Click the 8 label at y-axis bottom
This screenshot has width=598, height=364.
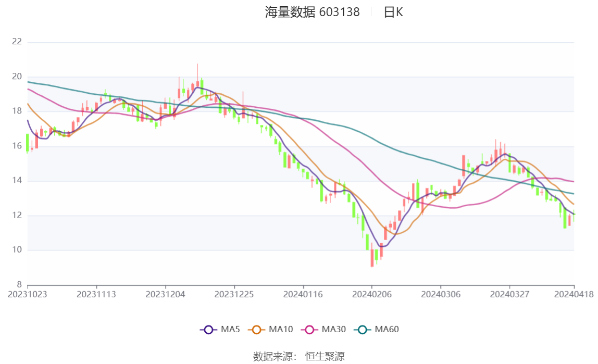tap(19, 284)
